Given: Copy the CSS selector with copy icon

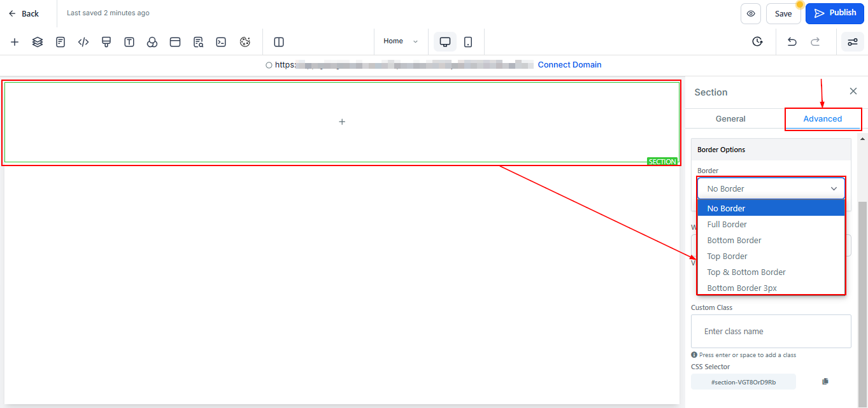Looking at the screenshot, I should click(x=825, y=381).
